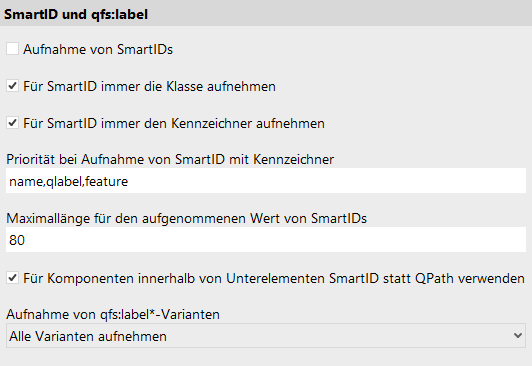Image resolution: width=532 pixels, height=366 pixels.
Task: Disable Für SmartID immer den Kennzeichner aufnehmen
Action: pyautogui.click(x=12, y=123)
